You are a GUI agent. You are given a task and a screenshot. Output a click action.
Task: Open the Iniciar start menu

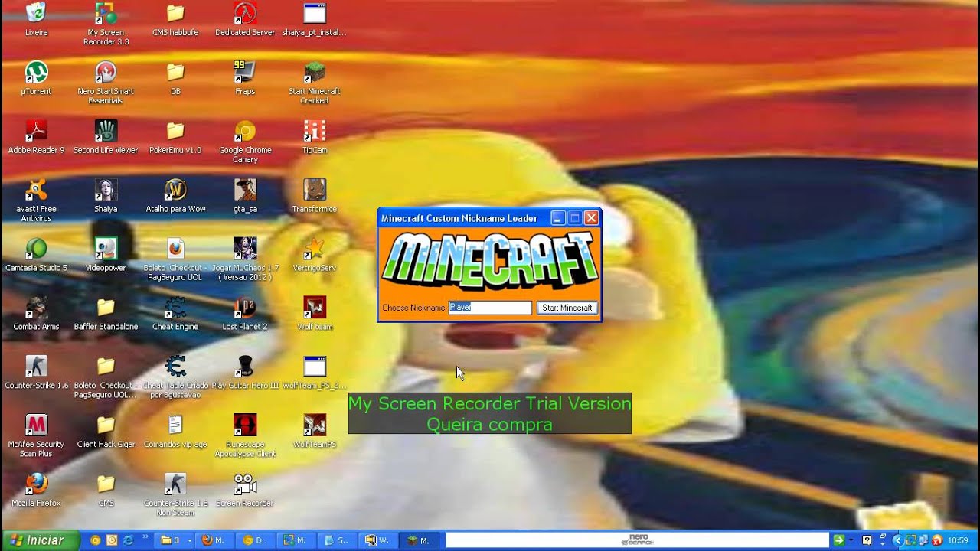tap(40, 540)
